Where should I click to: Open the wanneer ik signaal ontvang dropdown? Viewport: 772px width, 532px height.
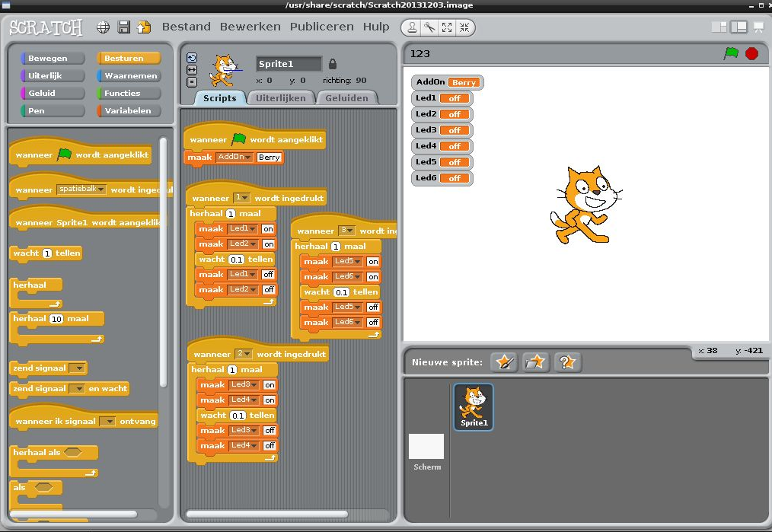point(107,422)
